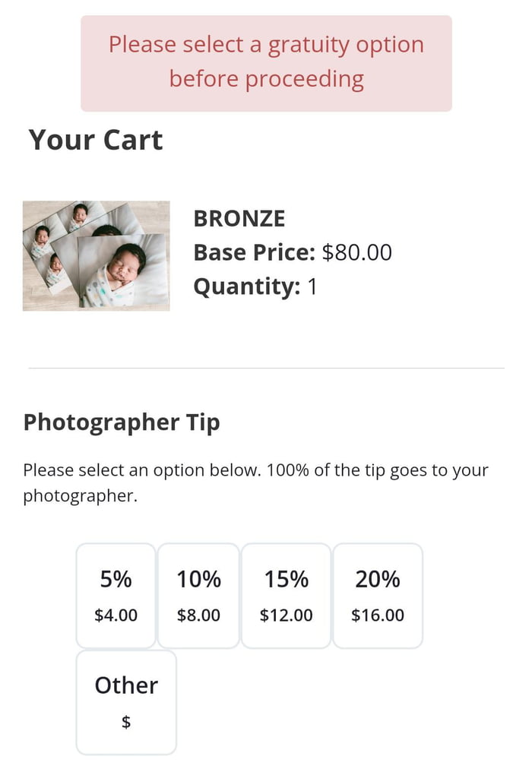Tap the $8.00 tip amount
532x769 pixels.
tap(198, 616)
